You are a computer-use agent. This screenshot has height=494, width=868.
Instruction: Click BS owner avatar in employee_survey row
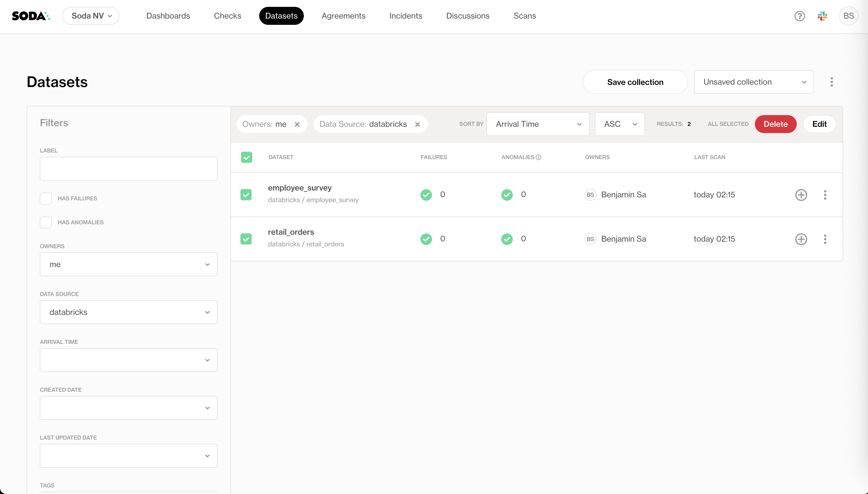click(x=590, y=195)
